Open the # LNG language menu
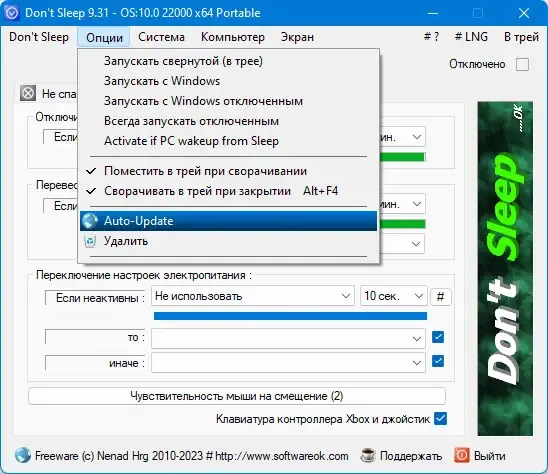 point(471,37)
